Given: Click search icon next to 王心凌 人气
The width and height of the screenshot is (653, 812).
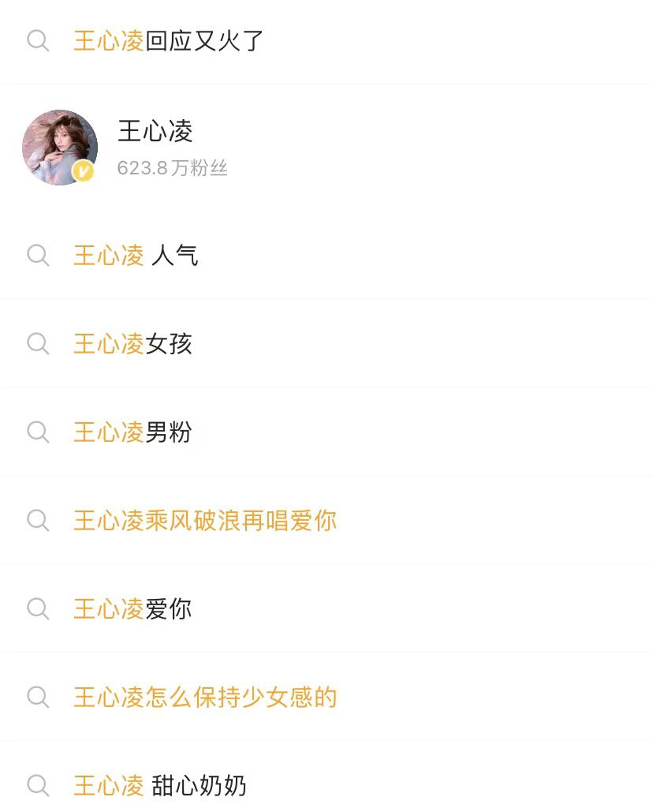Looking at the screenshot, I should point(38,255).
